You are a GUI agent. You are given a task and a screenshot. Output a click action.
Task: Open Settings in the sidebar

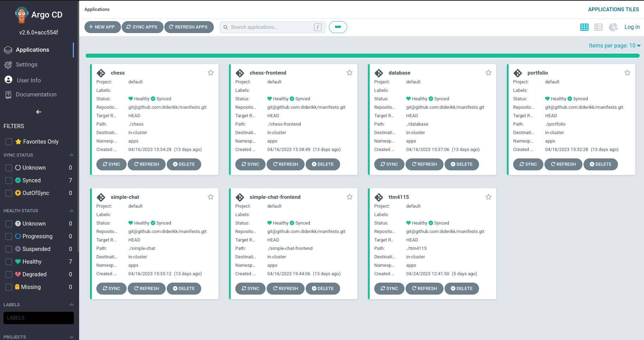coord(27,65)
